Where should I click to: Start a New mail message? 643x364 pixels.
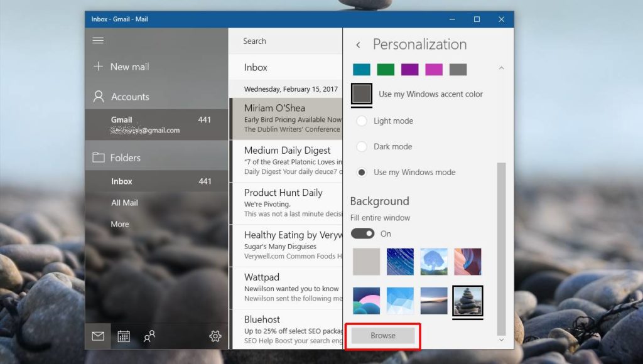(131, 67)
